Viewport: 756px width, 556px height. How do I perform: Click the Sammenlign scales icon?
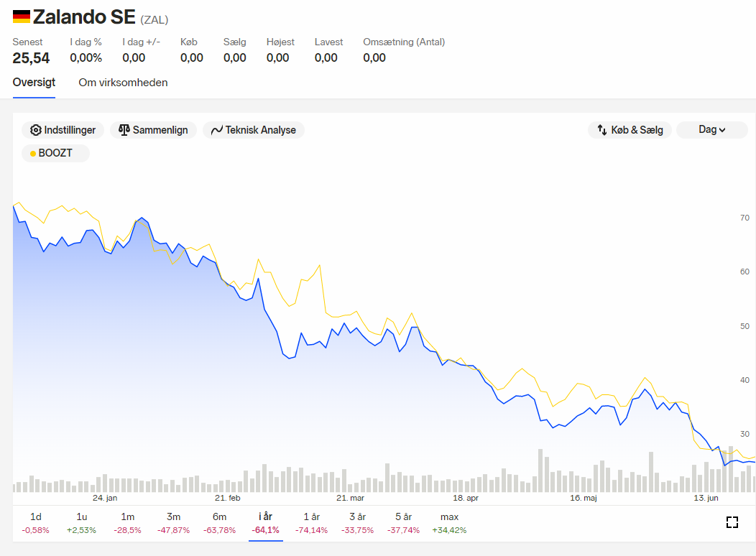point(124,130)
